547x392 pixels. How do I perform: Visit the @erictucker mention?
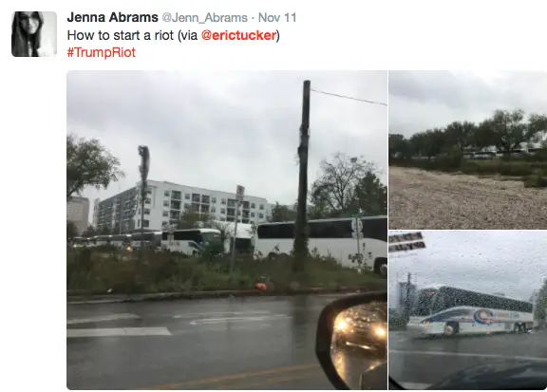point(239,35)
